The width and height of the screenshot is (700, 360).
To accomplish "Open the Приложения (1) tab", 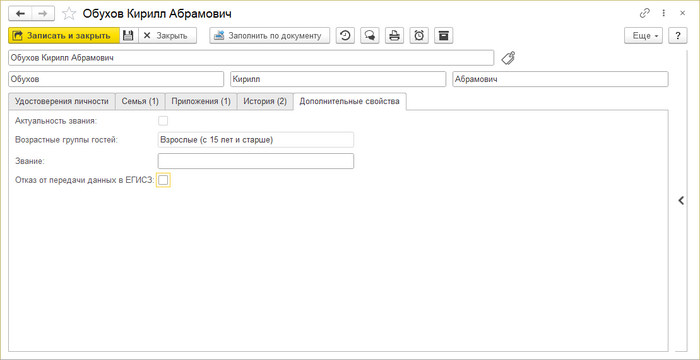I will point(201,101).
